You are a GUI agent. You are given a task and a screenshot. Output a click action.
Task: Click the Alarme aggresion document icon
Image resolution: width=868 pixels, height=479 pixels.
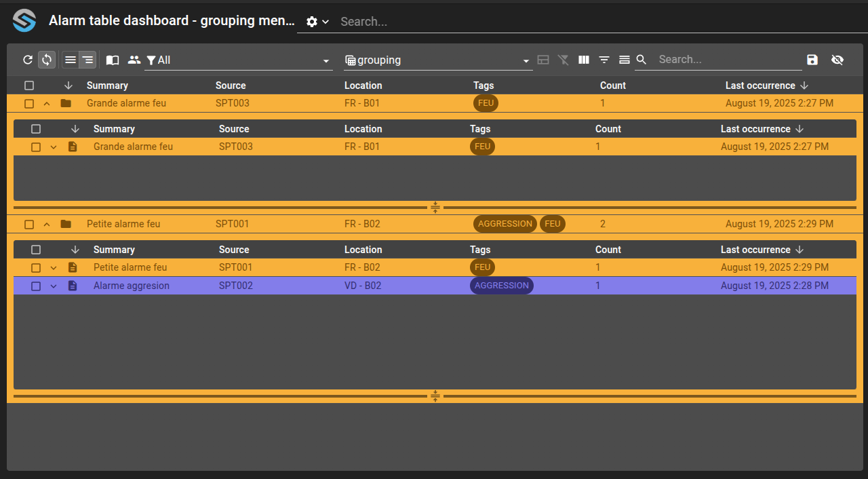(73, 286)
